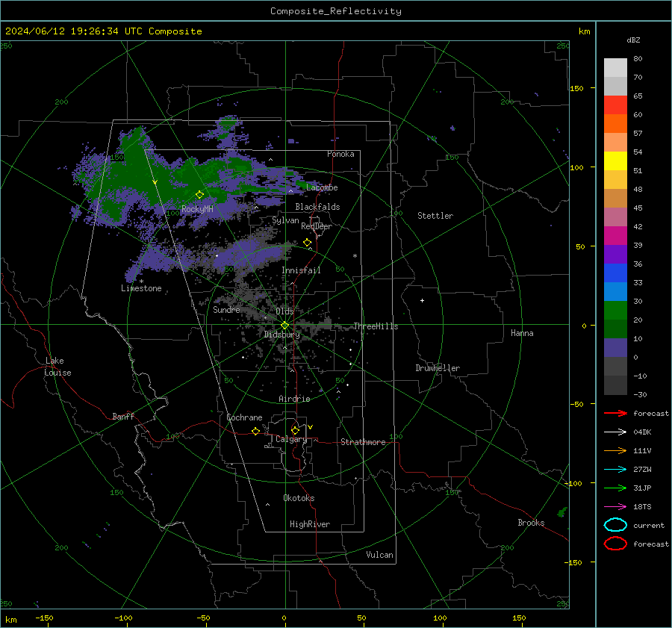Click the bright green 30 dBZ swatch
Viewport: 672px width, 628px height.
point(615,311)
